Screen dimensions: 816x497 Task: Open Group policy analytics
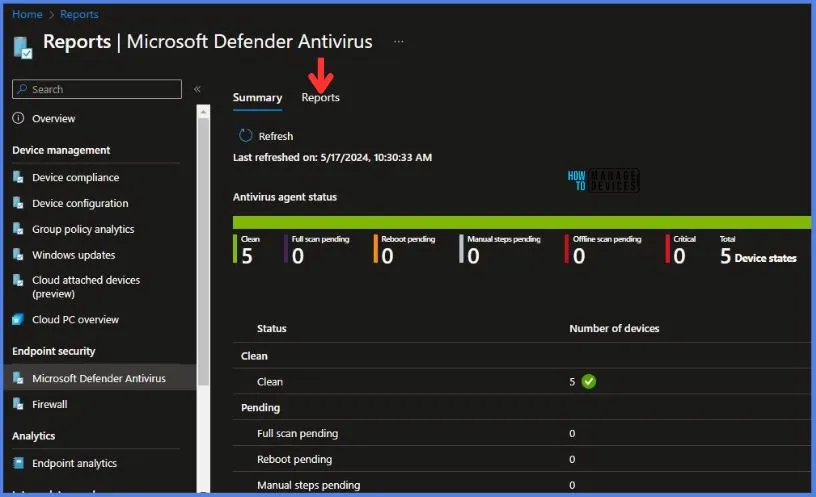coord(83,229)
